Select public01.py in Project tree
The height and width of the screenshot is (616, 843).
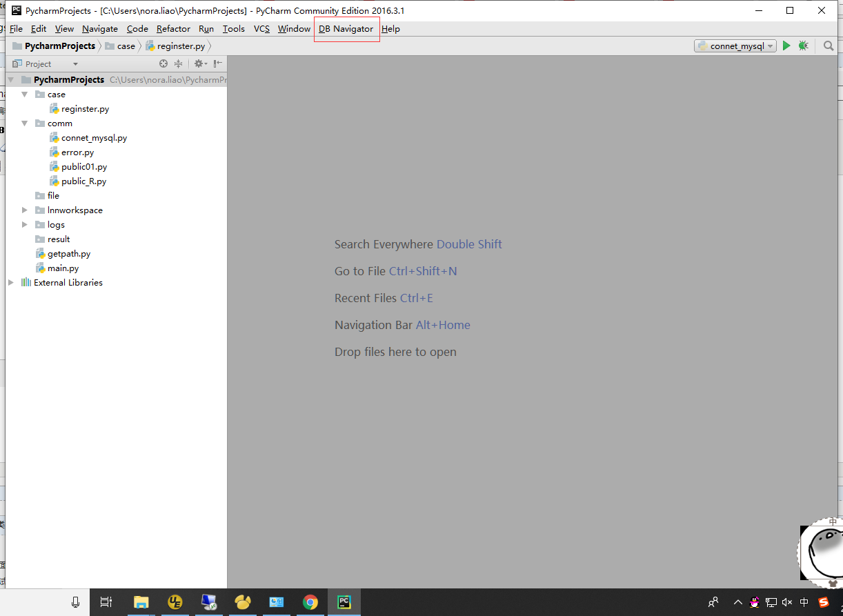tap(79, 167)
